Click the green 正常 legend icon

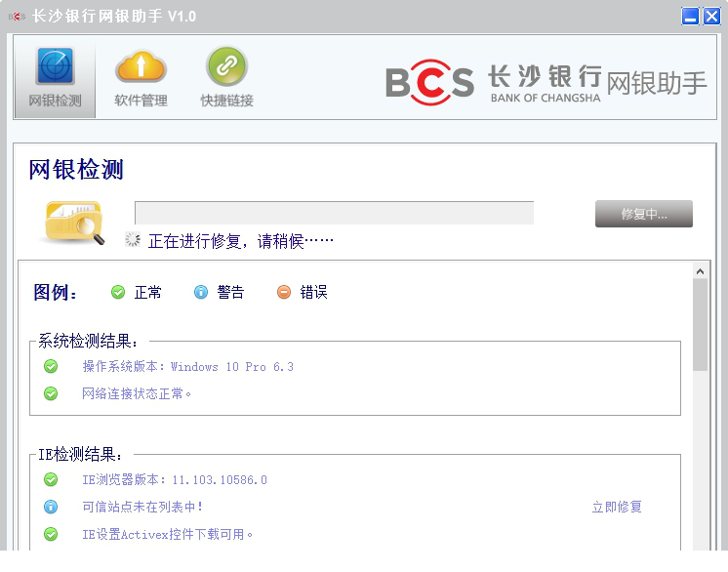point(118,292)
